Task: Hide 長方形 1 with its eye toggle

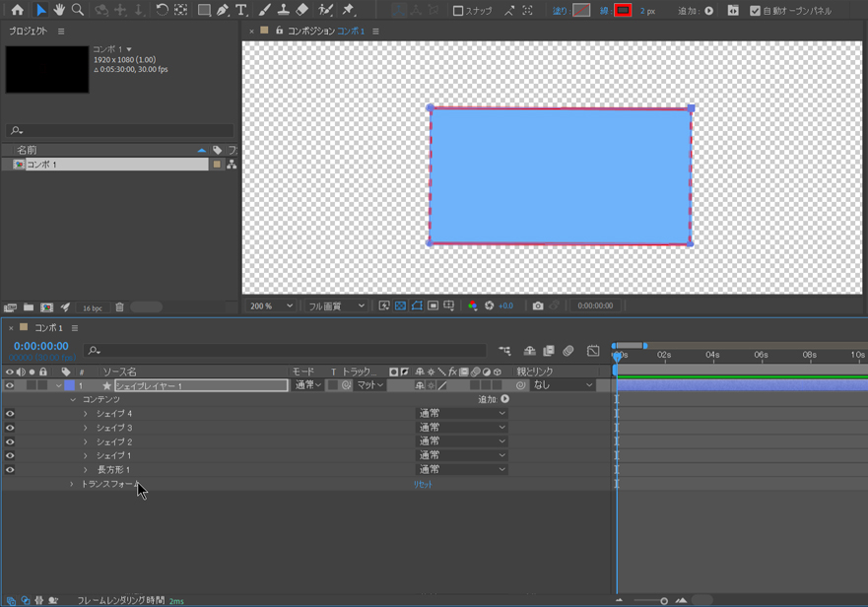Action: click(x=10, y=470)
